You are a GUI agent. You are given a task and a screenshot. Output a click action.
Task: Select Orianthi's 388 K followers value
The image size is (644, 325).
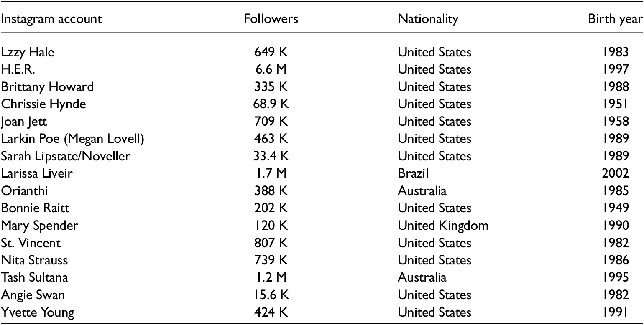(271, 191)
